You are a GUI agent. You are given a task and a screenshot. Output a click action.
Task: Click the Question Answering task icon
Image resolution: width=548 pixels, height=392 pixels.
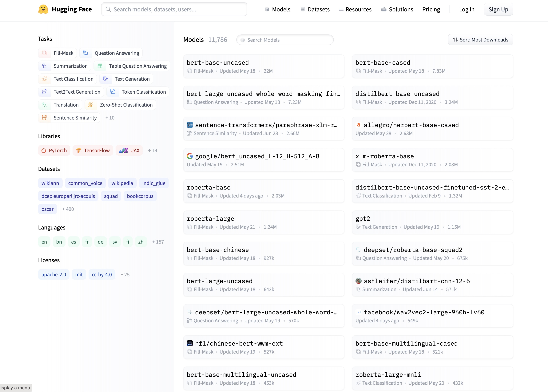[x=85, y=53]
